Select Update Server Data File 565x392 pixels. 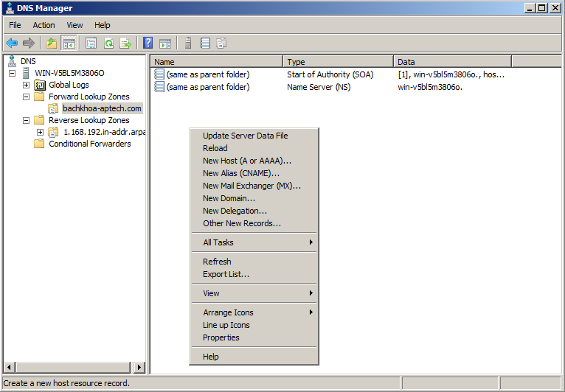(x=254, y=136)
